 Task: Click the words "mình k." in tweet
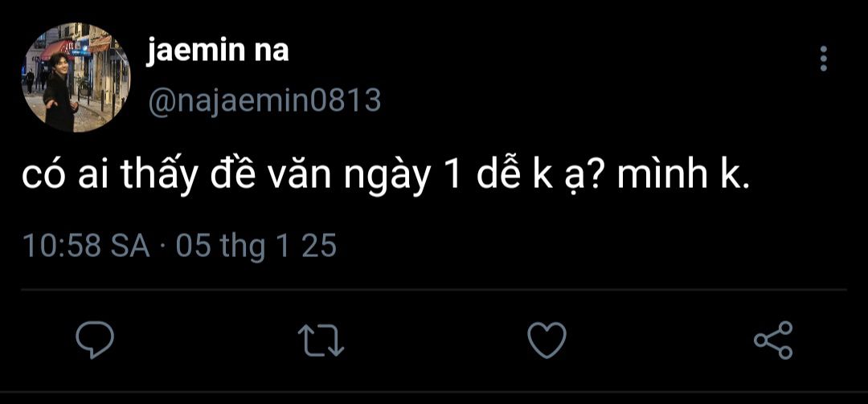pyautogui.click(x=682, y=175)
